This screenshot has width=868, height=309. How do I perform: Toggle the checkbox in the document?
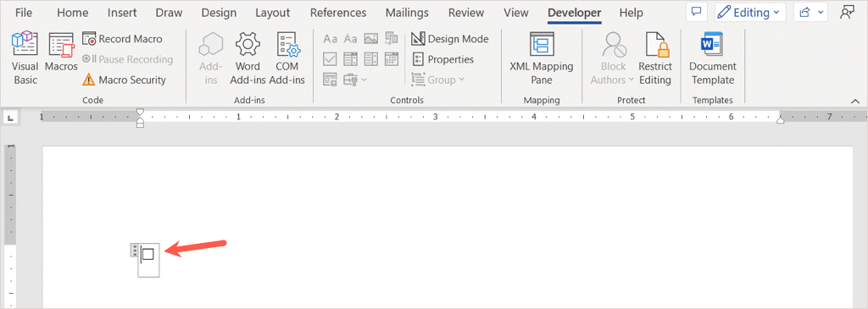click(x=147, y=254)
